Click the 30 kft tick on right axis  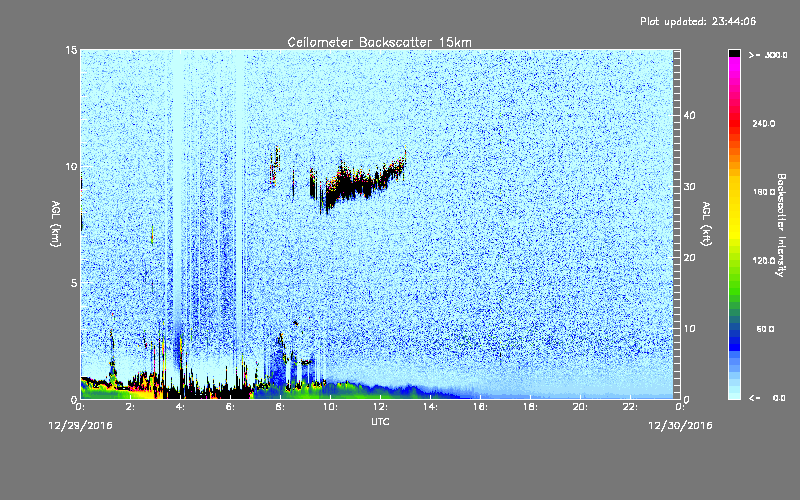coord(689,186)
